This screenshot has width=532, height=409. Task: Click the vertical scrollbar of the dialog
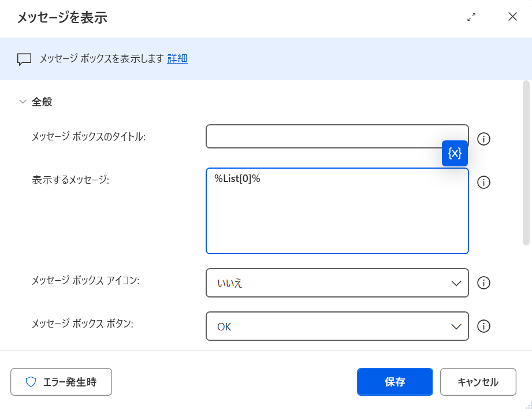[x=526, y=163]
